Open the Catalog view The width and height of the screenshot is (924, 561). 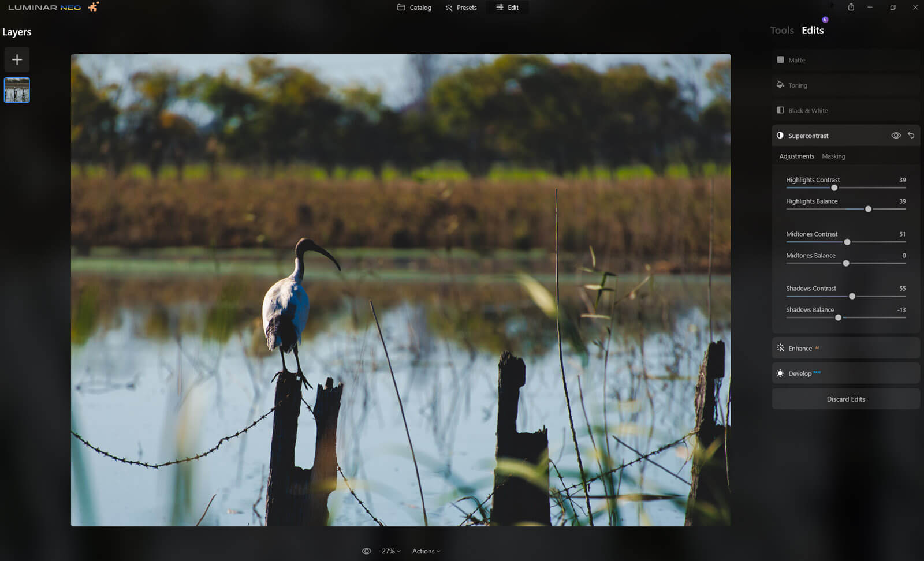[414, 8]
